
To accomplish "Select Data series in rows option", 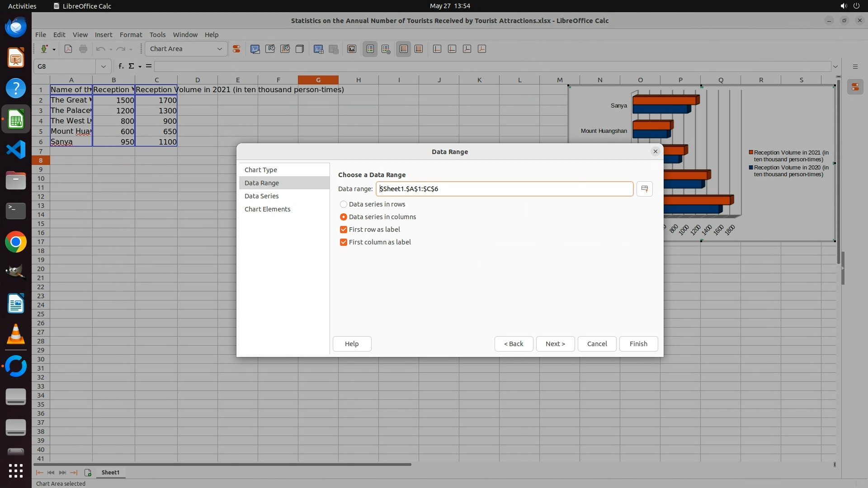I will tap(344, 204).
